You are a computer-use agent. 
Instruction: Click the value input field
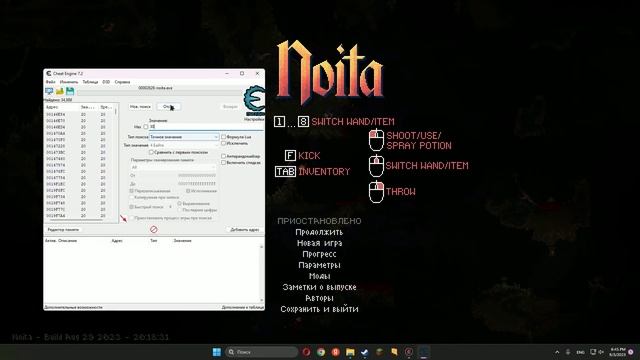pos(206,127)
